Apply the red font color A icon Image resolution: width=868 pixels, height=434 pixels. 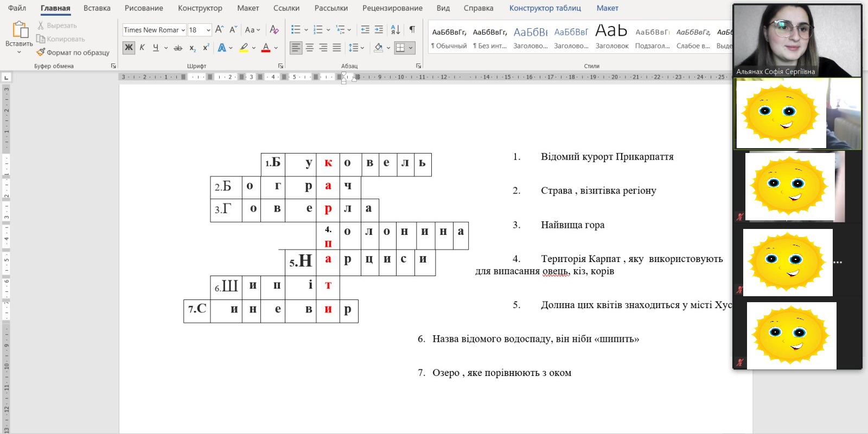pyautogui.click(x=266, y=48)
